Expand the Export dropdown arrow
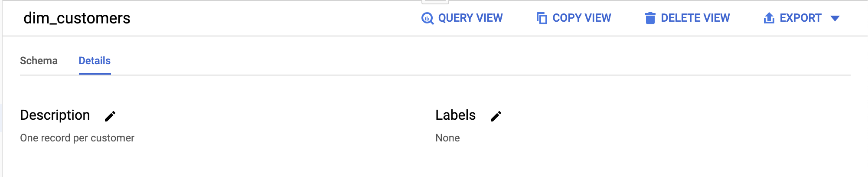 (x=835, y=18)
